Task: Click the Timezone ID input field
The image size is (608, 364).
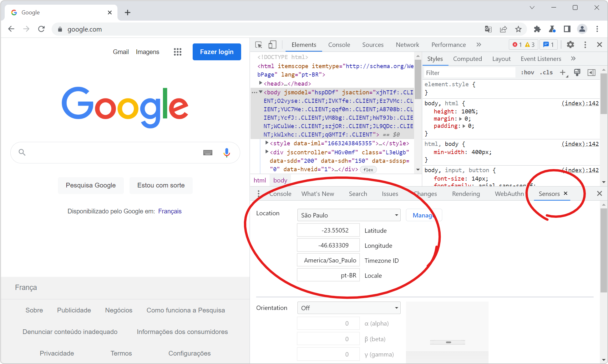Action: tap(328, 260)
